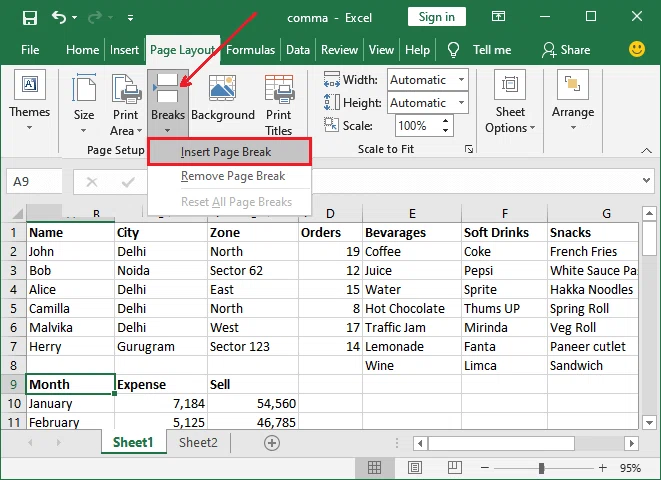Screen dimensions: 661x480
Task: Click the next sheet navigation arrow
Action: (58, 442)
